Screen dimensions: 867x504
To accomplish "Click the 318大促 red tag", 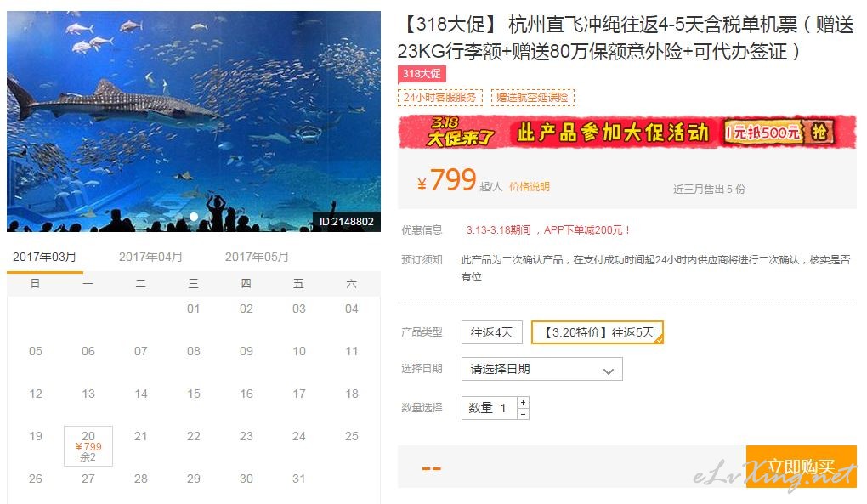I will tap(422, 73).
